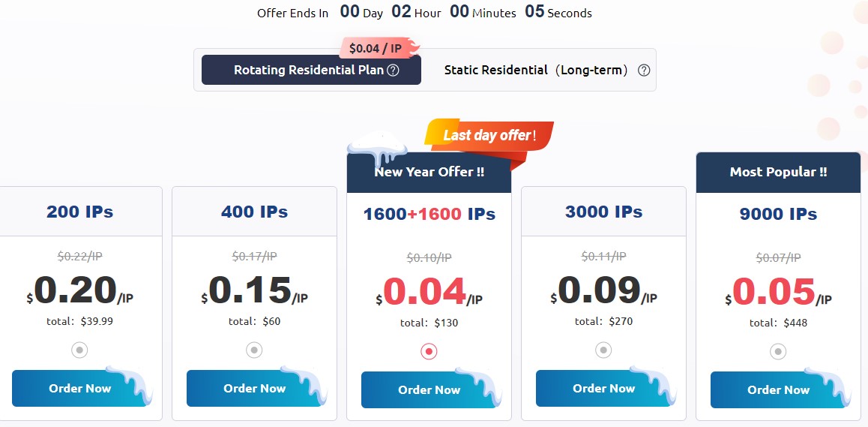
Task: Click help icon beside Static Residential
Action: [x=643, y=71]
